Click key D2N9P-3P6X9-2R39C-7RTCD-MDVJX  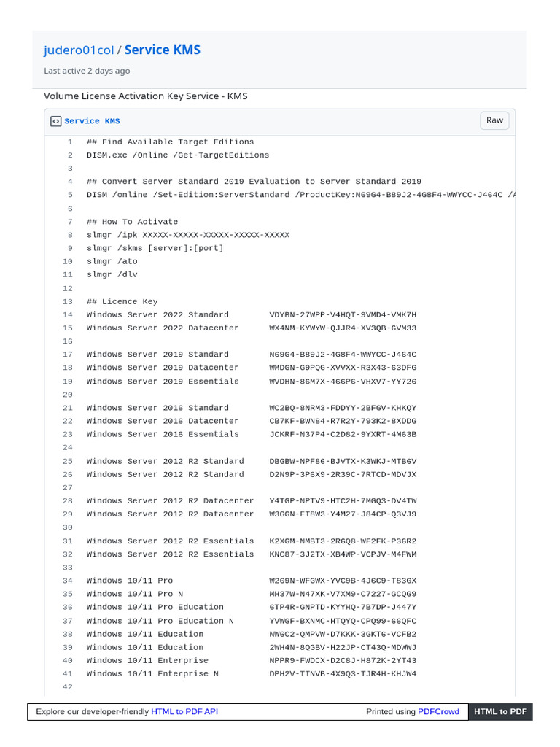pyautogui.click(x=343, y=475)
